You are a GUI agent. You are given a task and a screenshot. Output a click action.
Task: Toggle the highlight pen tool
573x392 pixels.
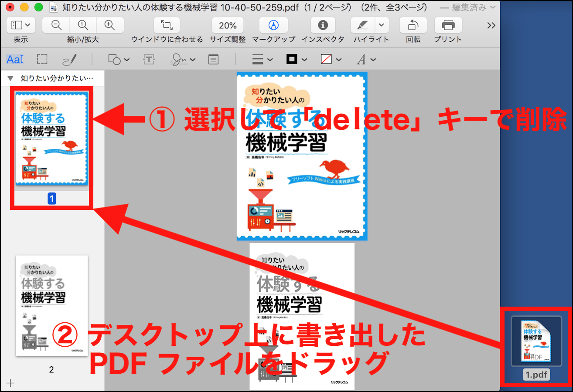point(363,25)
